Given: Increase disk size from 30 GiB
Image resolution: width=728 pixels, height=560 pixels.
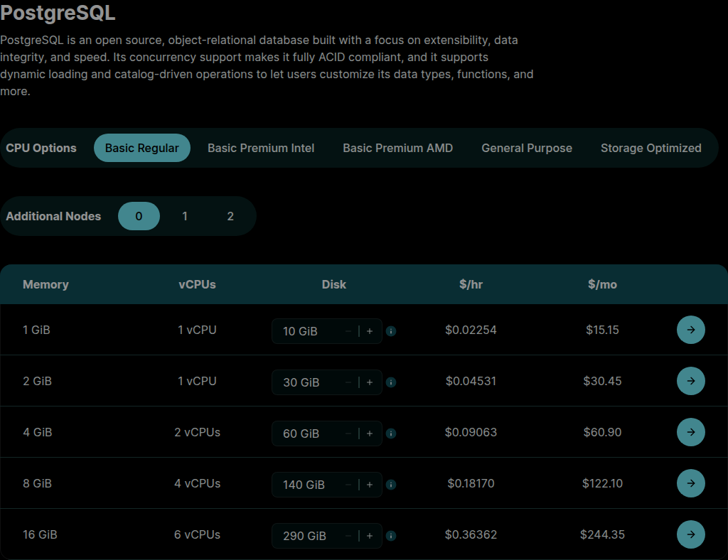Looking at the screenshot, I should pos(370,382).
